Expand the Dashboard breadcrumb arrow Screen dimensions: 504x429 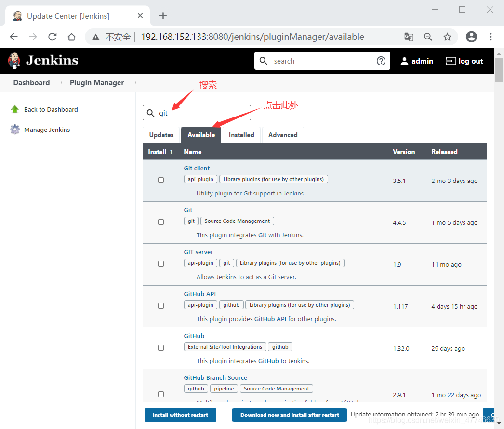pyautogui.click(x=61, y=83)
